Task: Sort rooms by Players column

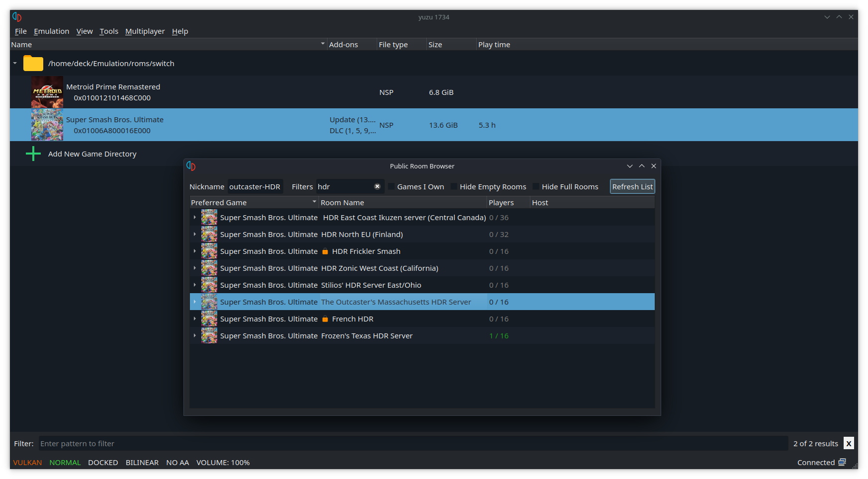Action: pyautogui.click(x=508, y=203)
